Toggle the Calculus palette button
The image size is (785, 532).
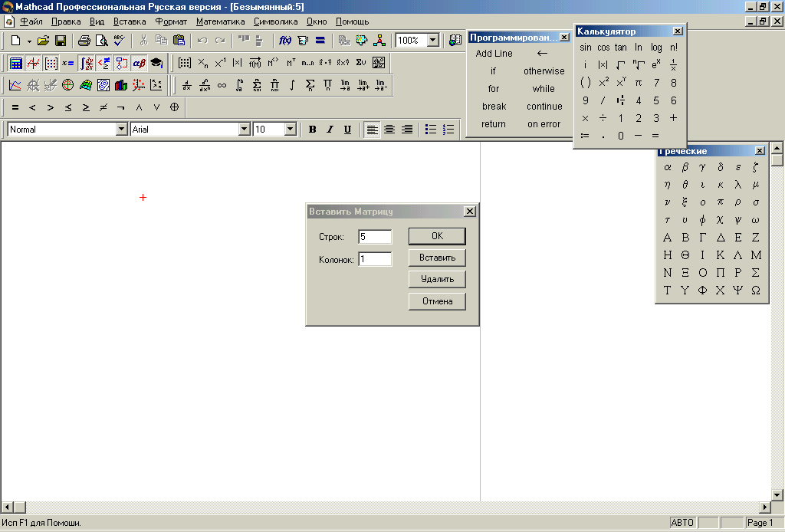coord(86,63)
